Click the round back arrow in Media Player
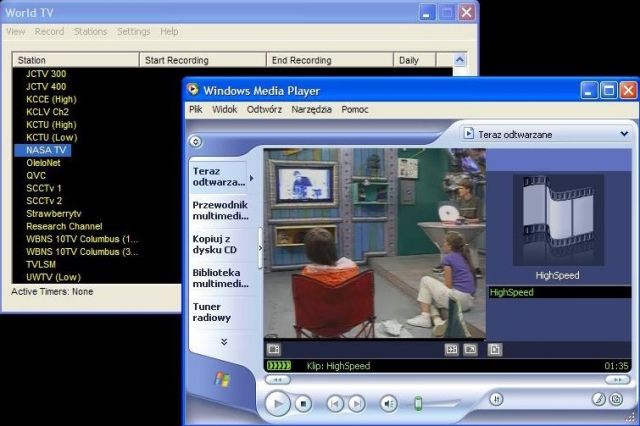 click(196, 142)
